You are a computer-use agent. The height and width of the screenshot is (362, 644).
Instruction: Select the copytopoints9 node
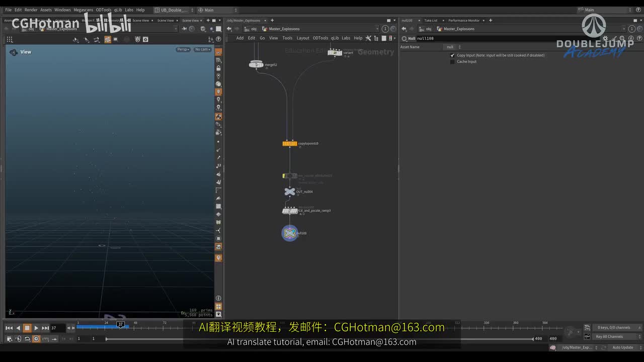[290, 144]
